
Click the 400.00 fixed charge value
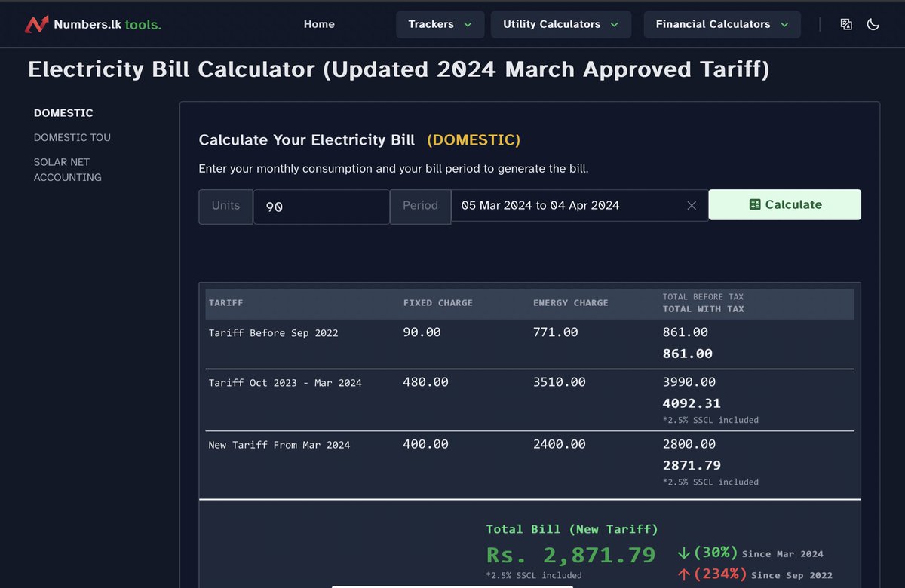tap(426, 444)
